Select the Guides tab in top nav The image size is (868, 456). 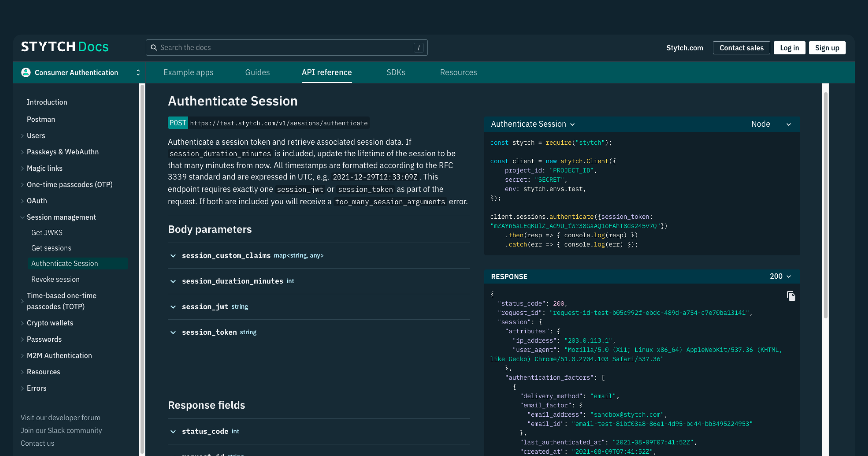coord(257,72)
